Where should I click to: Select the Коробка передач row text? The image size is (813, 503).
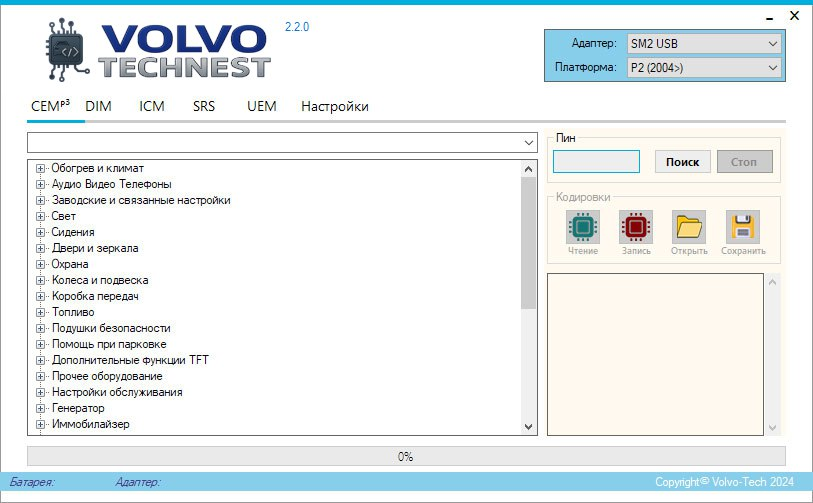(x=95, y=297)
